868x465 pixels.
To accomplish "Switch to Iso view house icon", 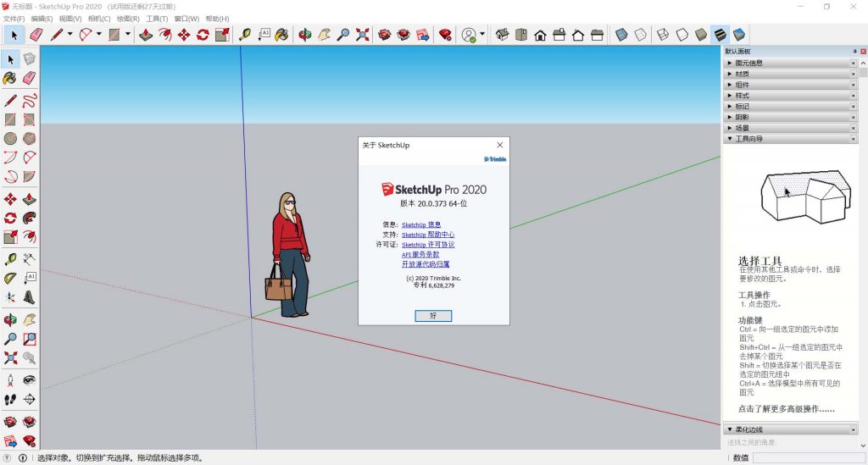I will pos(503,35).
